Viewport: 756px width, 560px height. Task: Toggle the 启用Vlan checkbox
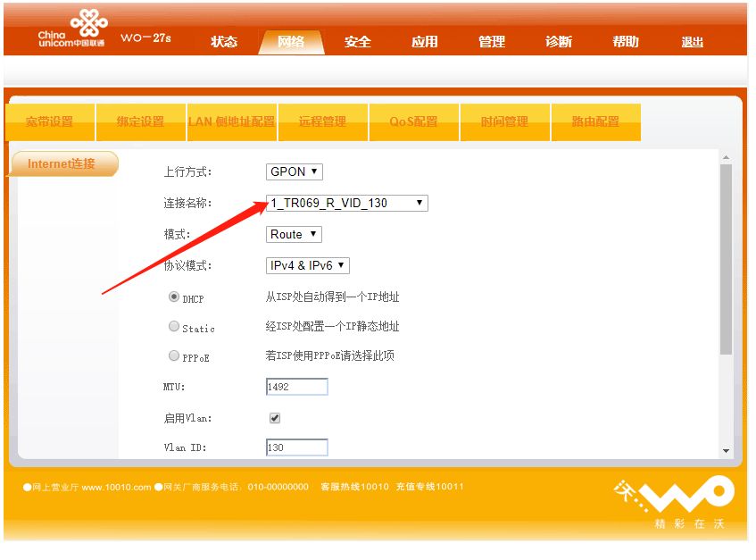click(275, 418)
